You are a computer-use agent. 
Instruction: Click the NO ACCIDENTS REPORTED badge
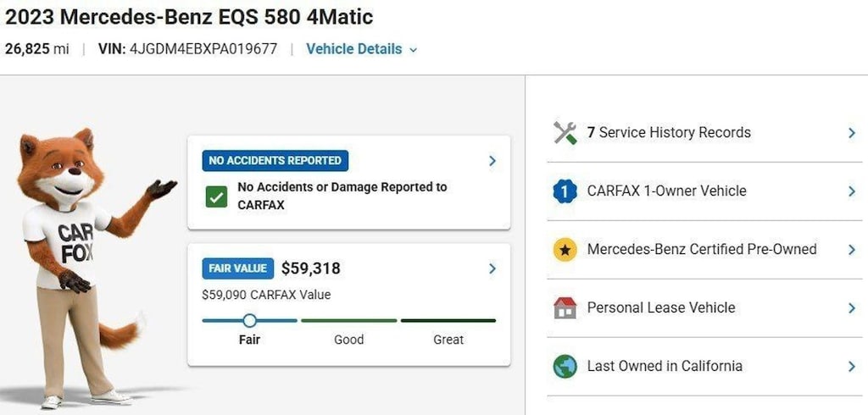pos(275,161)
